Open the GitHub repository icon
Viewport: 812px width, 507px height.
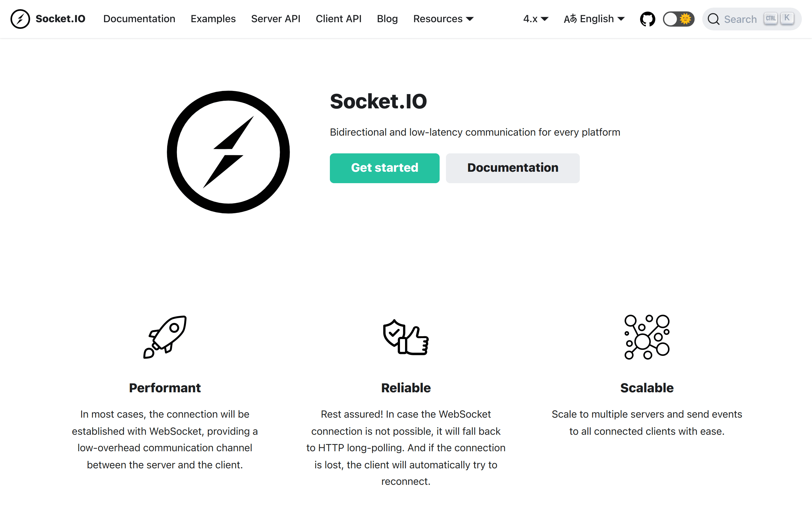click(647, 19)
